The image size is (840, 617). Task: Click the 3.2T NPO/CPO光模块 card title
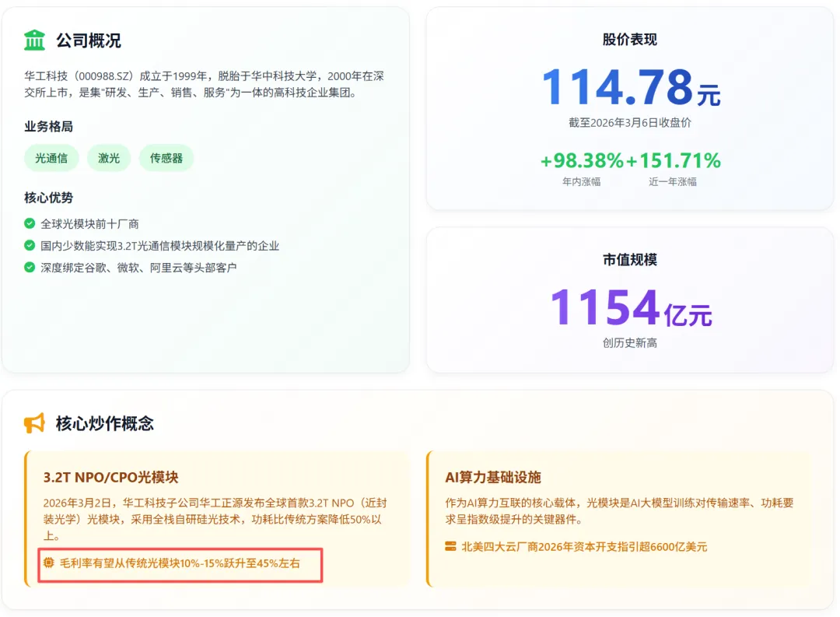(111, 477)
